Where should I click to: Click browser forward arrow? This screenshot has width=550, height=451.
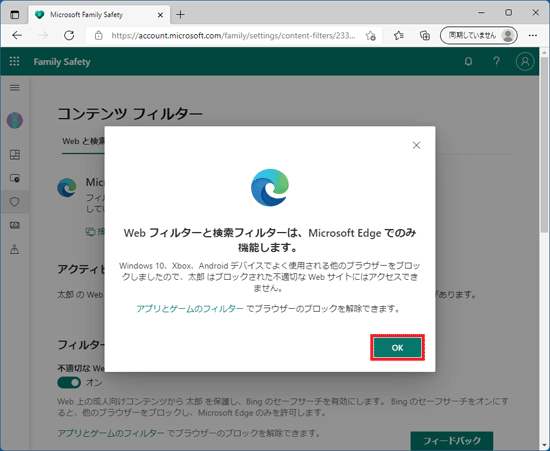tap(43, 35)
